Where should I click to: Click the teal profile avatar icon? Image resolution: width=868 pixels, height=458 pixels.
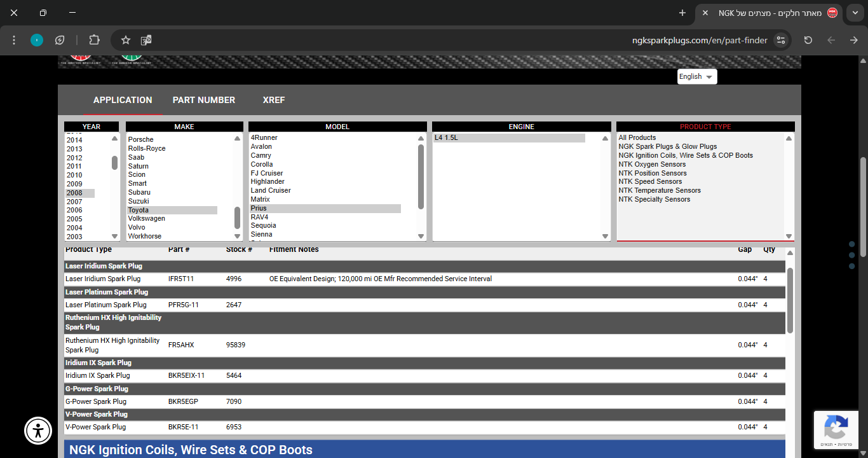pos(37,40)
